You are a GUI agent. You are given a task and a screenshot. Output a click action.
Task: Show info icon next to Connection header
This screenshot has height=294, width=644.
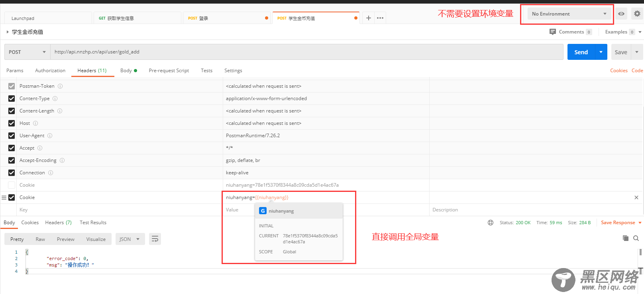tap(51, 173)
